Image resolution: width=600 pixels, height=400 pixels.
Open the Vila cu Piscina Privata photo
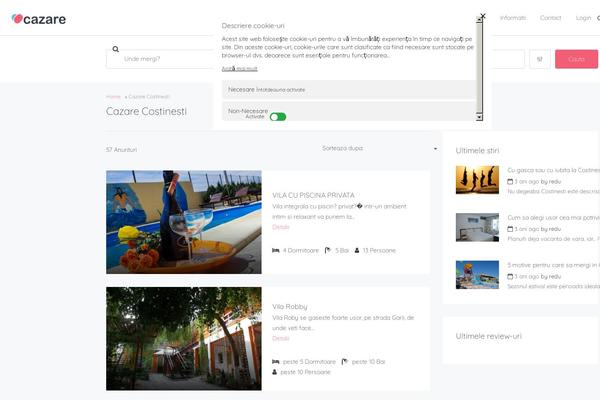[184, 222]
